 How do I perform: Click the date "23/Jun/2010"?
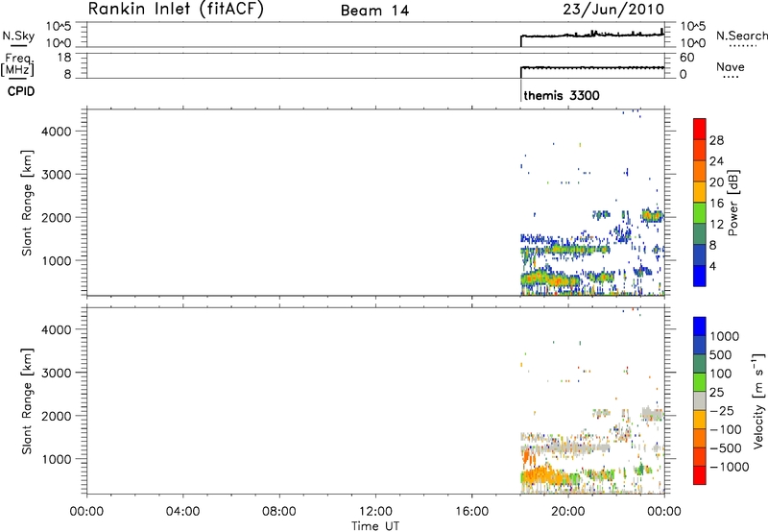click(613, 10)
